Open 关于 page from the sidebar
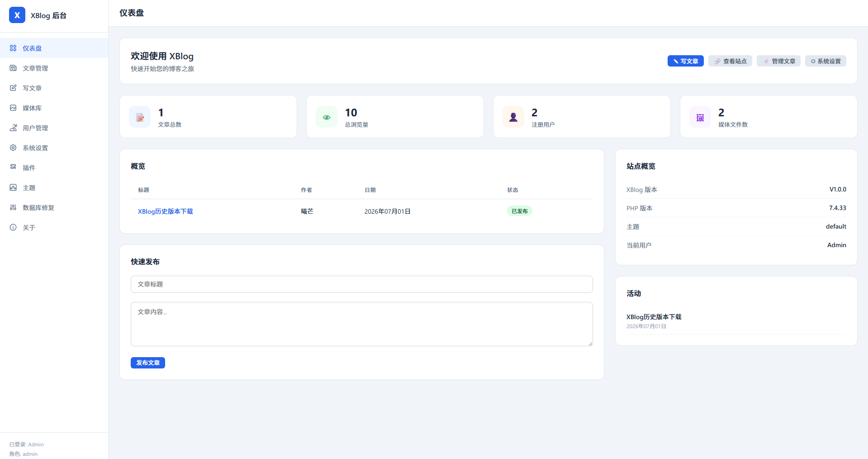 (x=54, y=227)
